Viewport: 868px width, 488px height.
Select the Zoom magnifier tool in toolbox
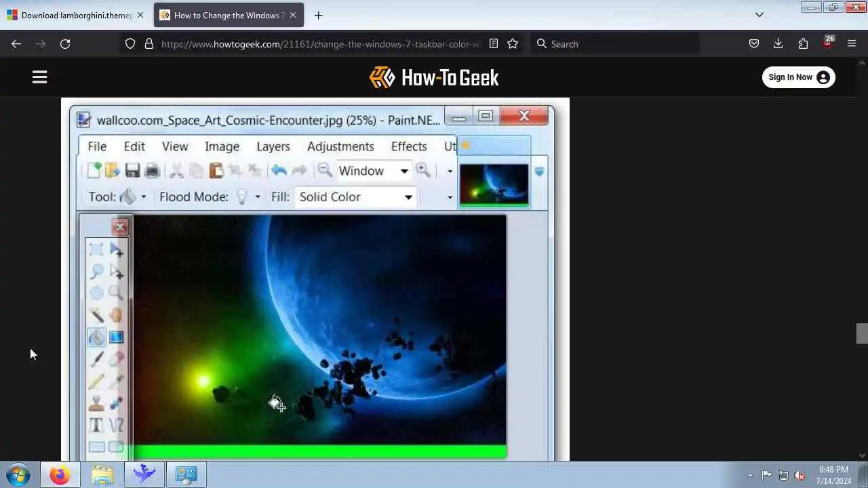click(x=117, y=293)
